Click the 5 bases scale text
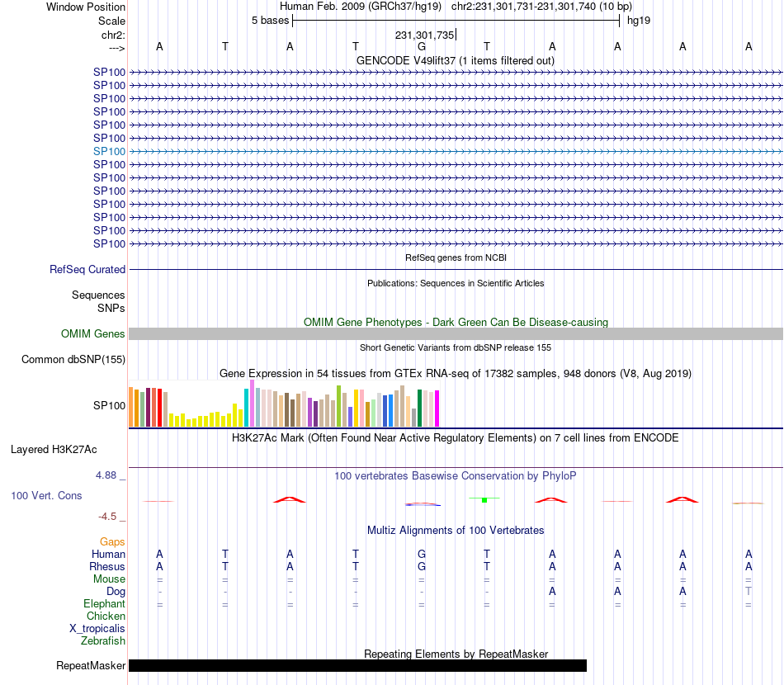 pos(270,21)
